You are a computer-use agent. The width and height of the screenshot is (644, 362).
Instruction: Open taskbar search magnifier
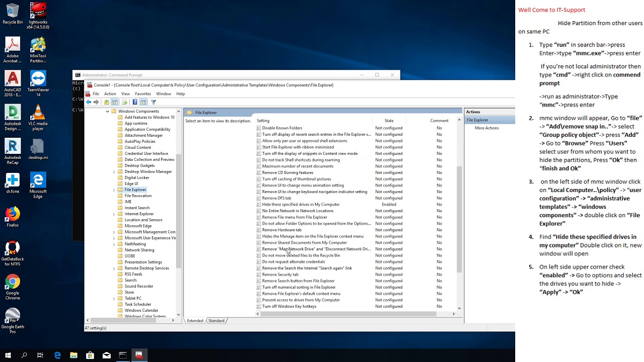[x=24, y=355]
